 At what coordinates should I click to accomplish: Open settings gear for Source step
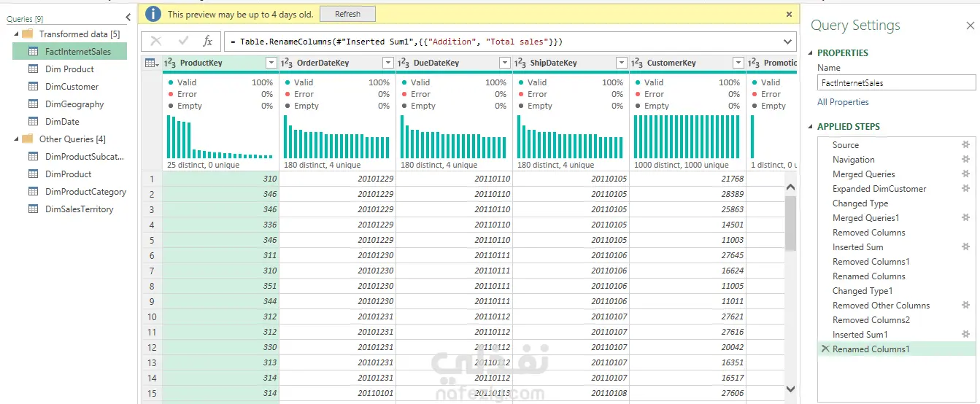click(966, 145)
